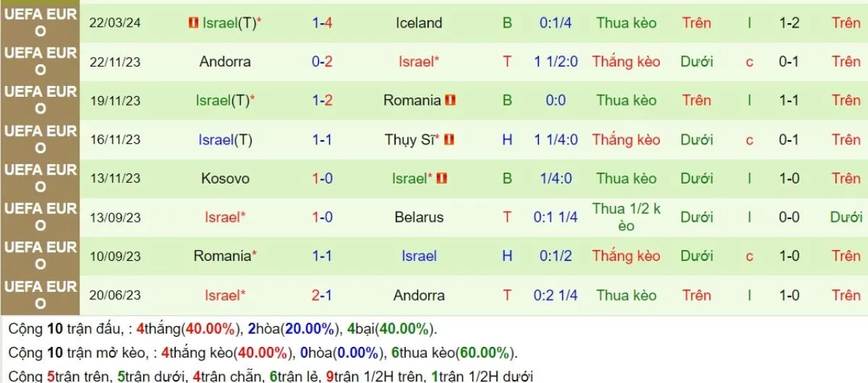Click the 'Thua 1/2 kèo' result cell
The width and height of the screenshot is (868, 383).
pyautogui.click(x=626, y=217)
